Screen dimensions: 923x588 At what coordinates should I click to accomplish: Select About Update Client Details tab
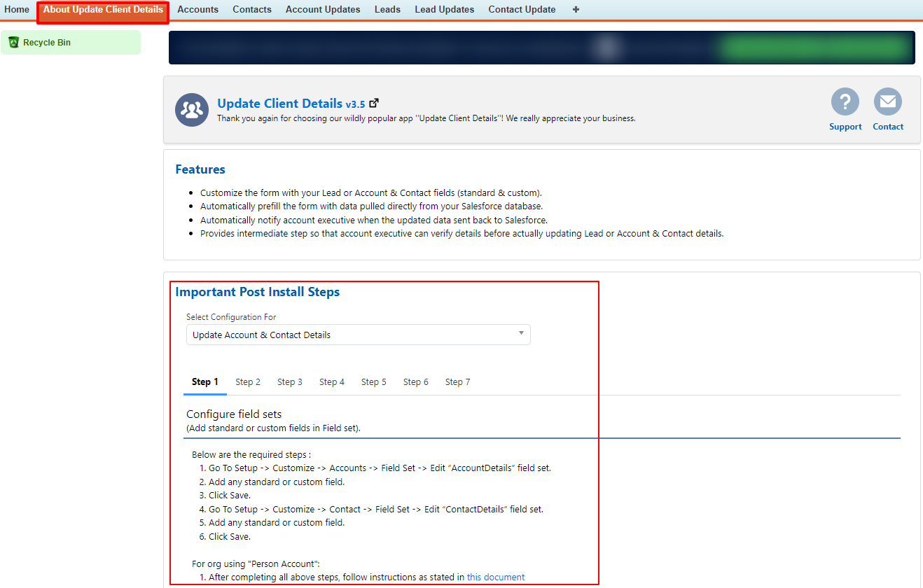tap(103, 10)
